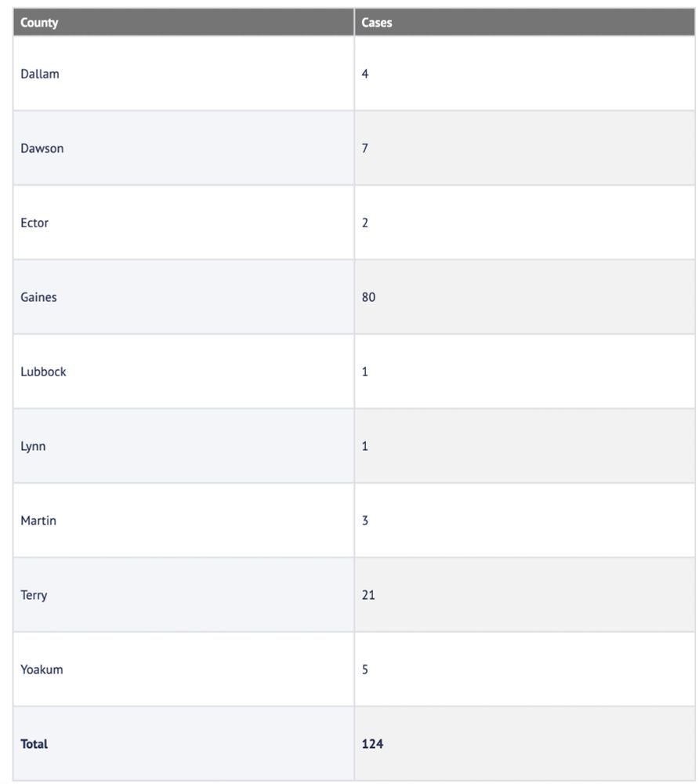Click the Terry county name
Viewport: 699px width, 784px height.
pyautogui.click(x=34, y=595)
